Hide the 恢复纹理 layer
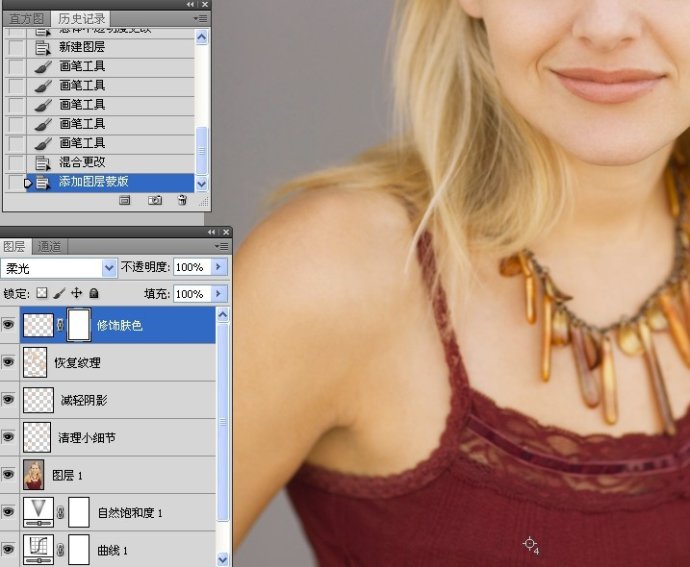The width and height of the screenshot is (690, 567). (x=8, y=362)
